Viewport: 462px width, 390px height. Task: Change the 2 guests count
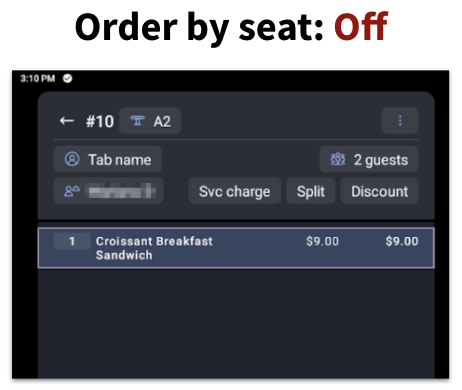tap(369, 159)
